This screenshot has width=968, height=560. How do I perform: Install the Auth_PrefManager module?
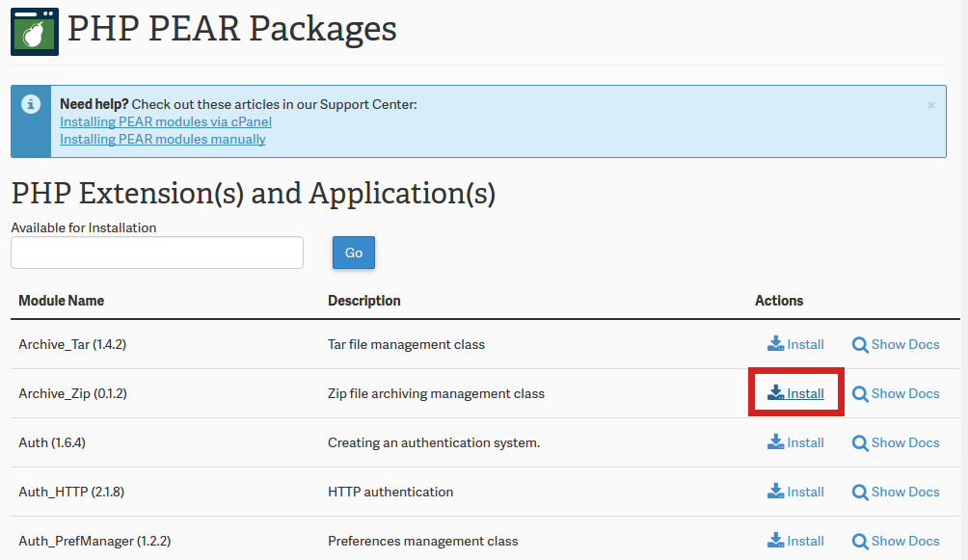click(796, 541)
